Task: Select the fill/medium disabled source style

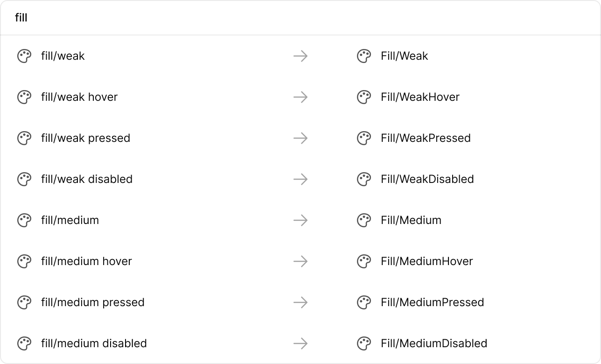Action: (x=94, y=343)
